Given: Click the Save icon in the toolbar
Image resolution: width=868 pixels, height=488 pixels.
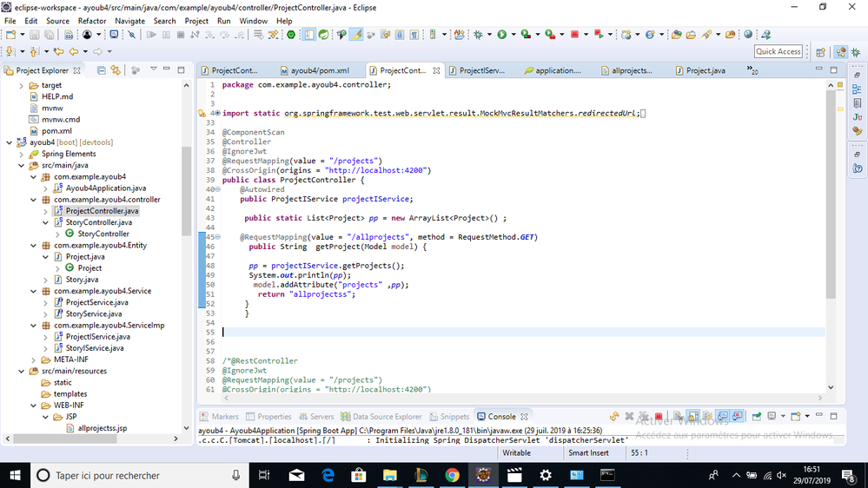Looking at the screenshot, I should tap(35, 35).
